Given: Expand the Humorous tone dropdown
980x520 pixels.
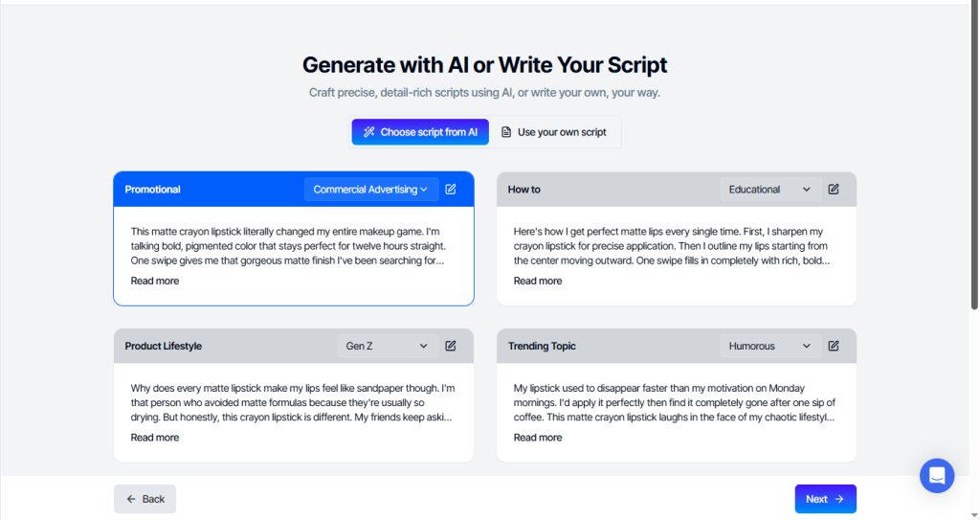Looking at the screenshot, I should tap(768, 346).
